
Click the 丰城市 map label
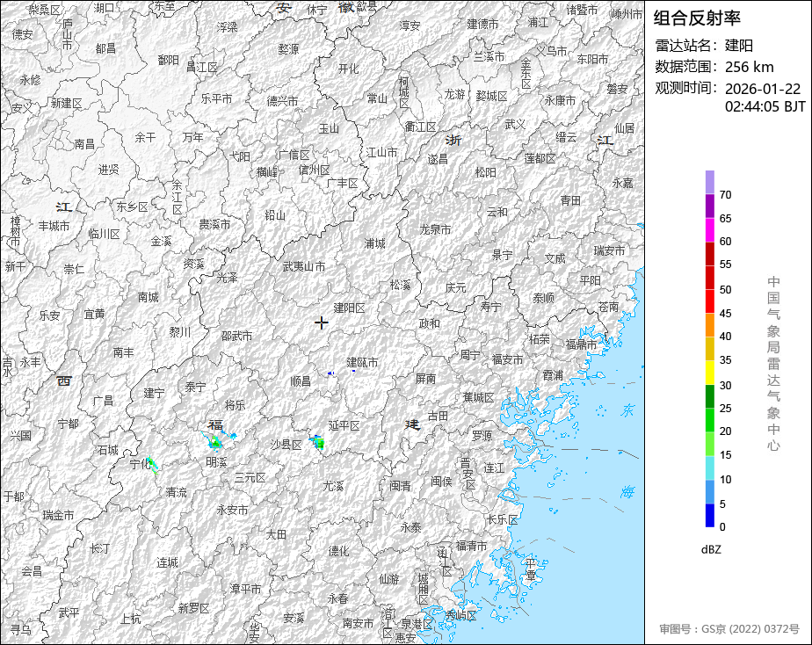tap(54, 226)
